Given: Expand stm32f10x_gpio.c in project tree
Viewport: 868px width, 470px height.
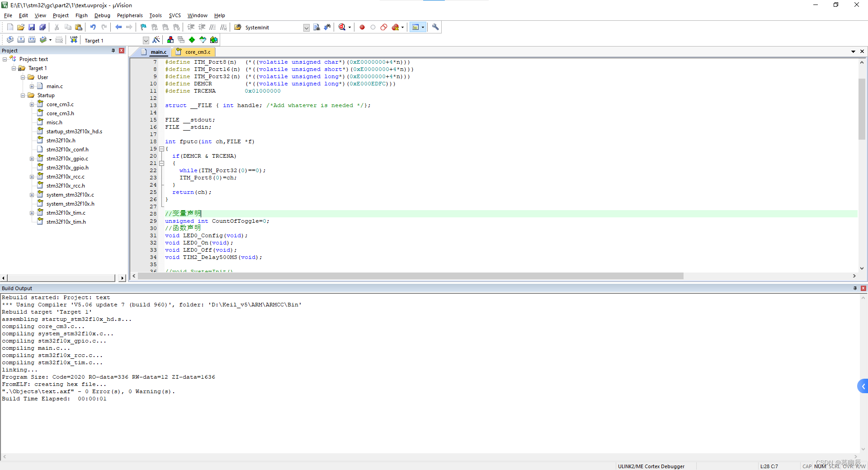Looking at the screenshot, I should pyautogui.click(x=32, y=159).
